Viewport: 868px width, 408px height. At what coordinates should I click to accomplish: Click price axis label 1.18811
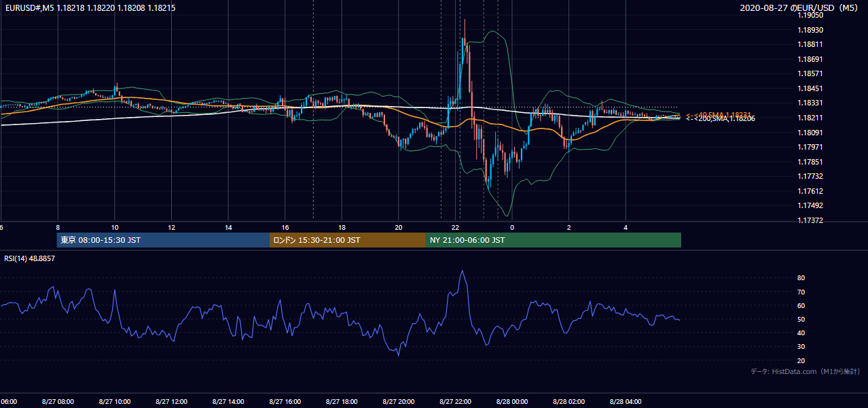click(x=810, y=44)
